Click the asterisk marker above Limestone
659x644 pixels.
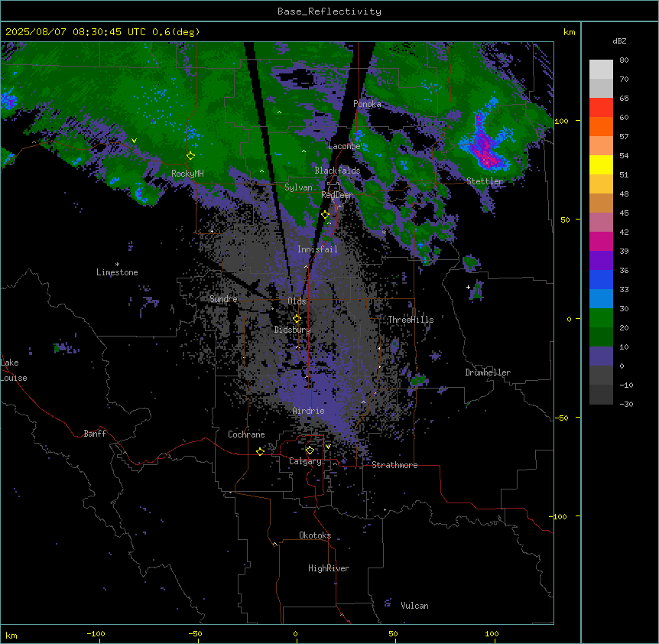pyautogui.click(x=117, y=265)
